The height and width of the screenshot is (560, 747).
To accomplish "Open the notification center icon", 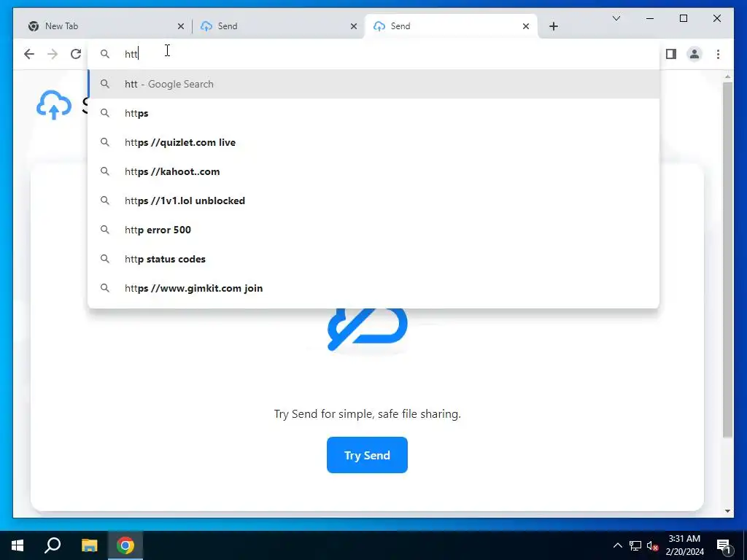I will point(724,545).
